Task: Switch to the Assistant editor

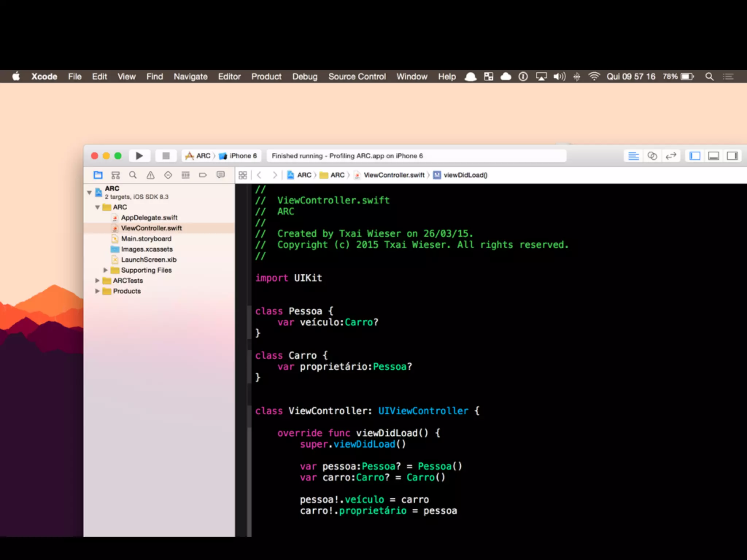Action: 652,156
